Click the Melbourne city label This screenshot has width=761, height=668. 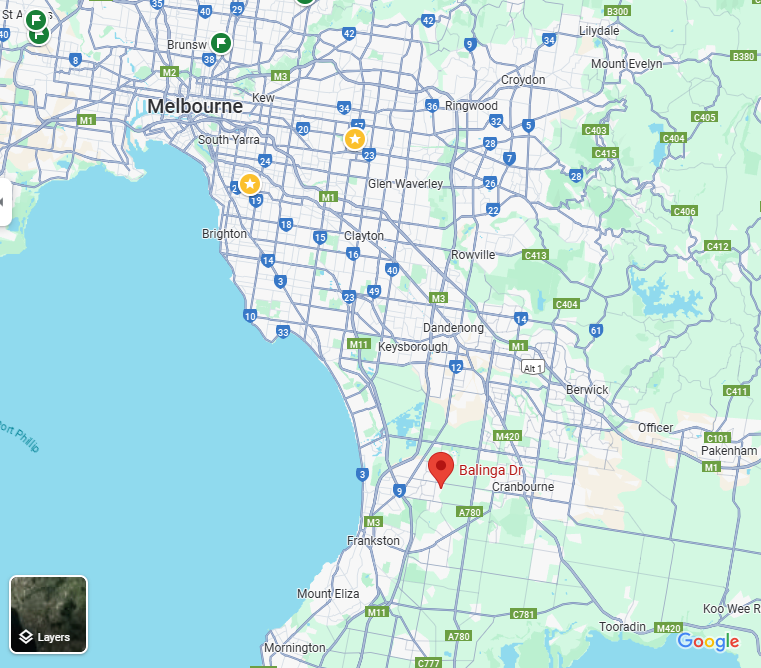coord(195,106)
